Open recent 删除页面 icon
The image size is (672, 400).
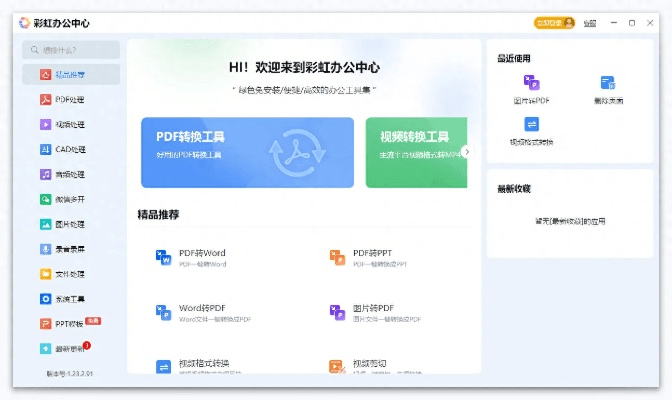[608, 82]
